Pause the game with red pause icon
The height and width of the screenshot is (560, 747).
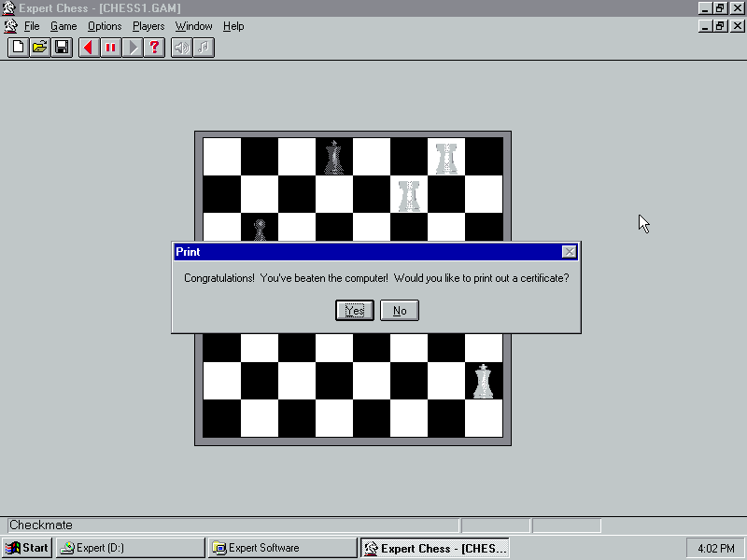(110, 48)
